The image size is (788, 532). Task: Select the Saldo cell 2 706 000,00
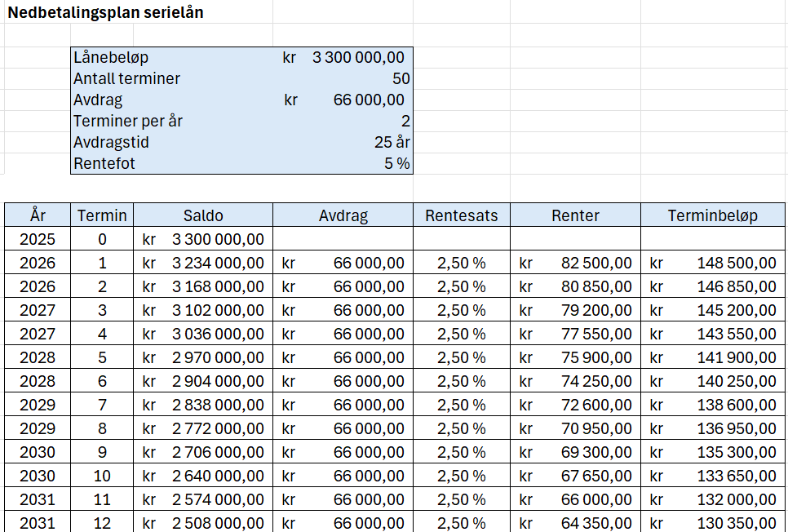pos(203,451)
